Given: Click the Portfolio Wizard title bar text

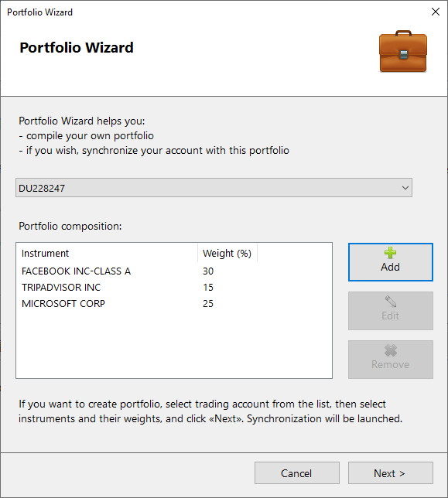Looking at the screenshot, I should [x=39, y=12].
